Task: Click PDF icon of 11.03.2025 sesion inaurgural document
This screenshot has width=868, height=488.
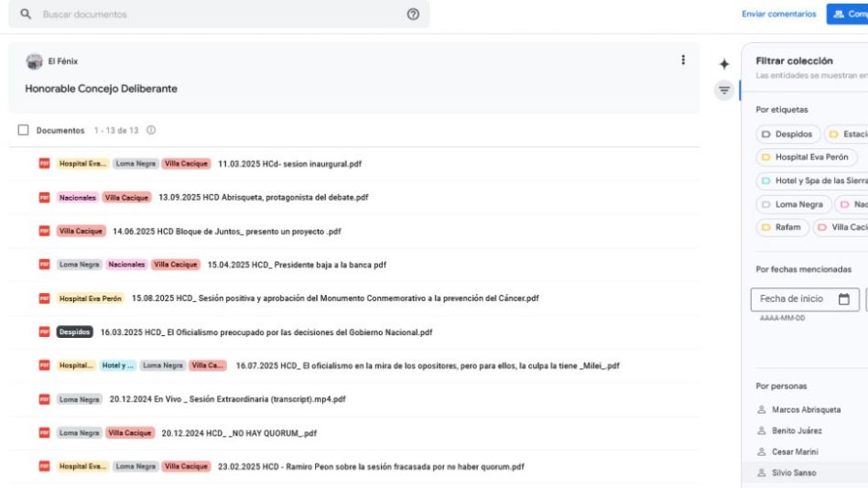Action: click(x=43, y=164)
